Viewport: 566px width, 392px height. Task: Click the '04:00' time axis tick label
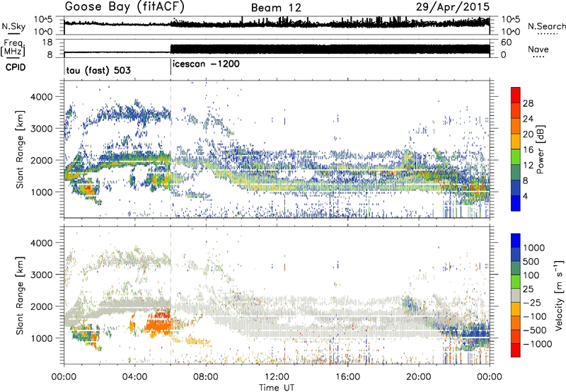(135, 377)
